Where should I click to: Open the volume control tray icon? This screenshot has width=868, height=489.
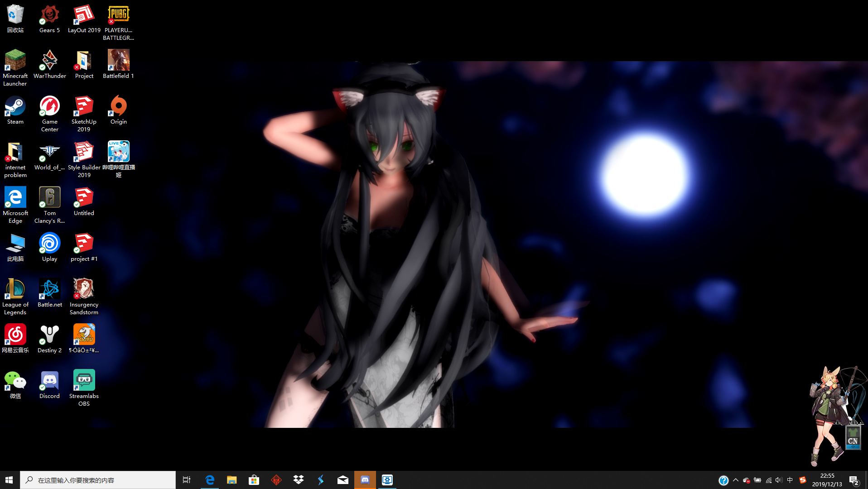point(779,480)
